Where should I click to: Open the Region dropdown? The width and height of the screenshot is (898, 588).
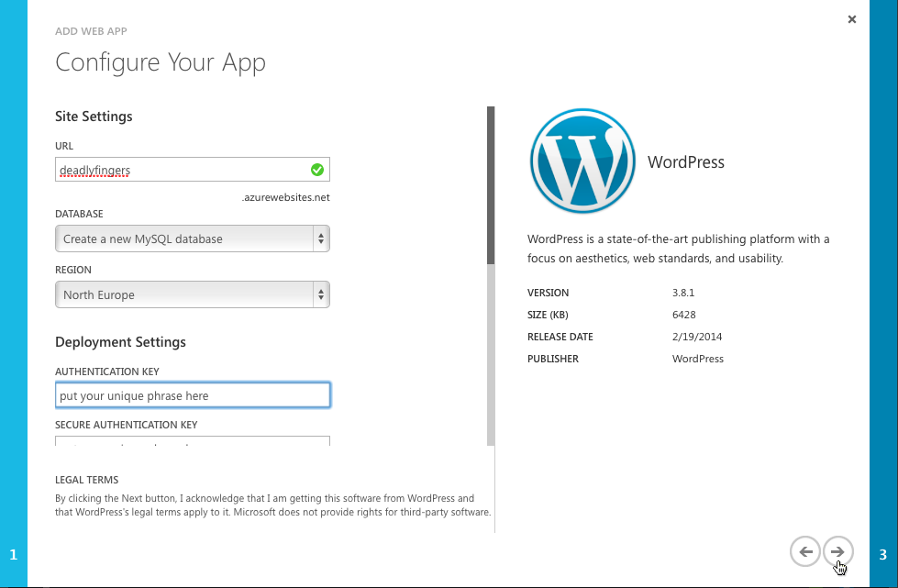click(193, 294)
